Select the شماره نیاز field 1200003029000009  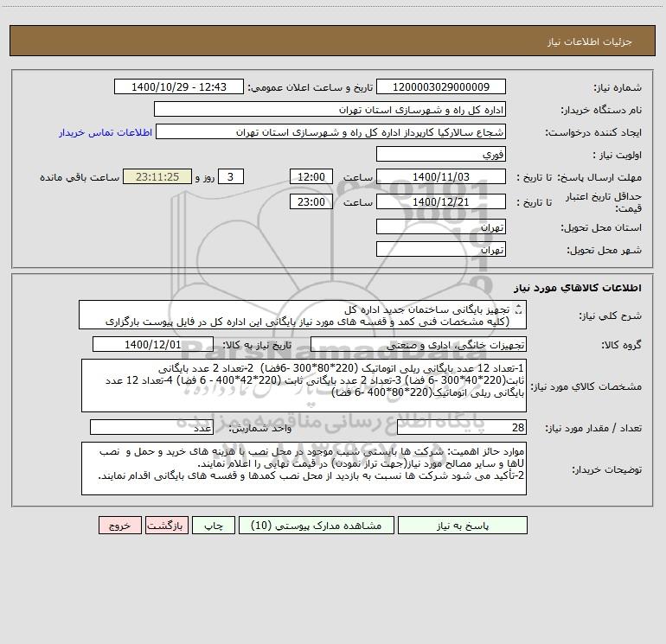(441, 86)
